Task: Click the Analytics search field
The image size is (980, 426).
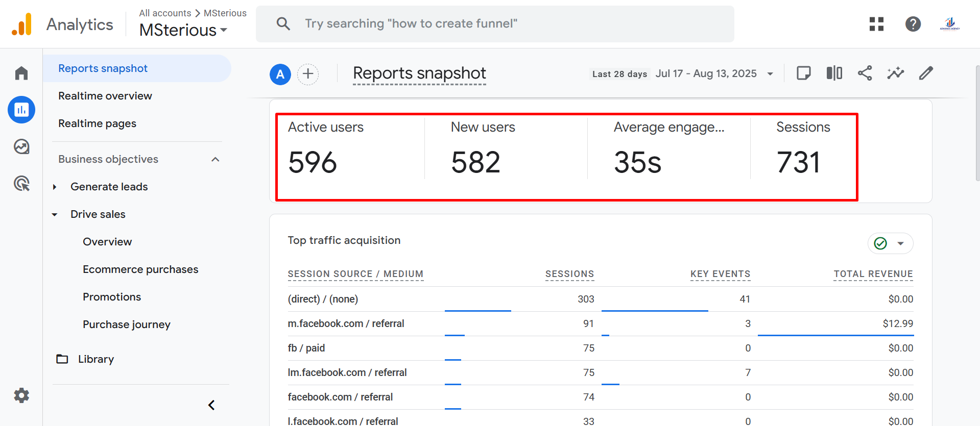Action: click(494, 24)
